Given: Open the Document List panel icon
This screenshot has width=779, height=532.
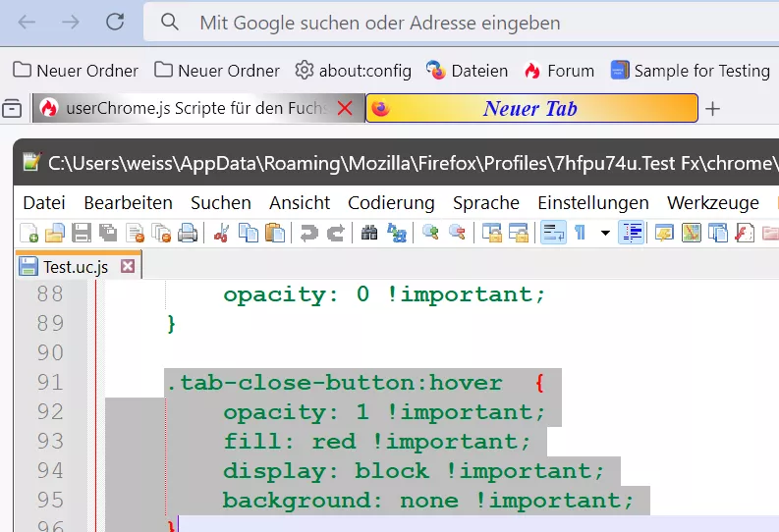Looking at the screenshot, I should coord(718,233).
